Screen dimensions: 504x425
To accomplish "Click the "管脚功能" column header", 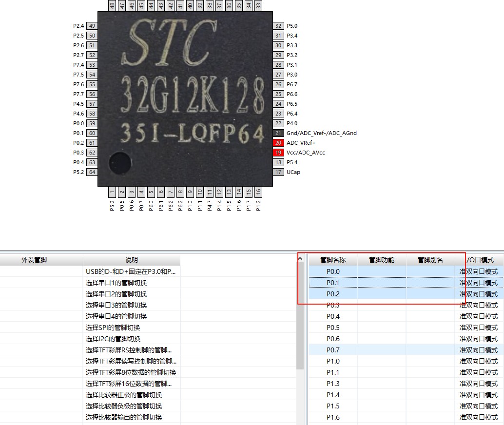I will click(x=382, y=260).
